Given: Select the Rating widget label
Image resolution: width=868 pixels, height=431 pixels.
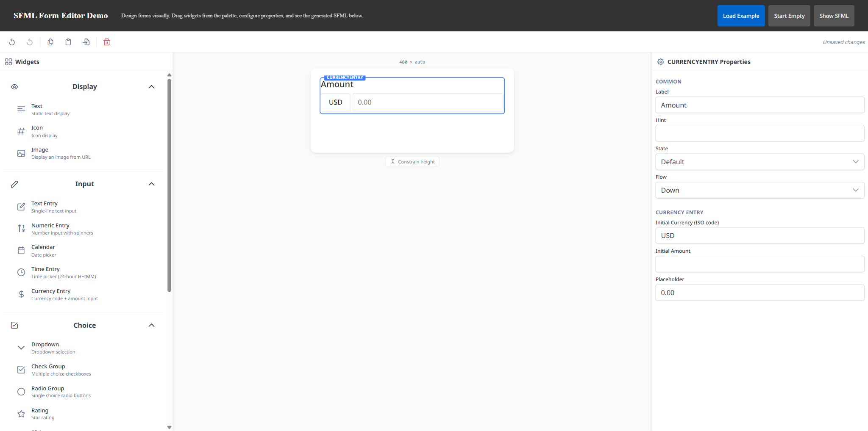Looking at the screenshot, I should 40,410.
